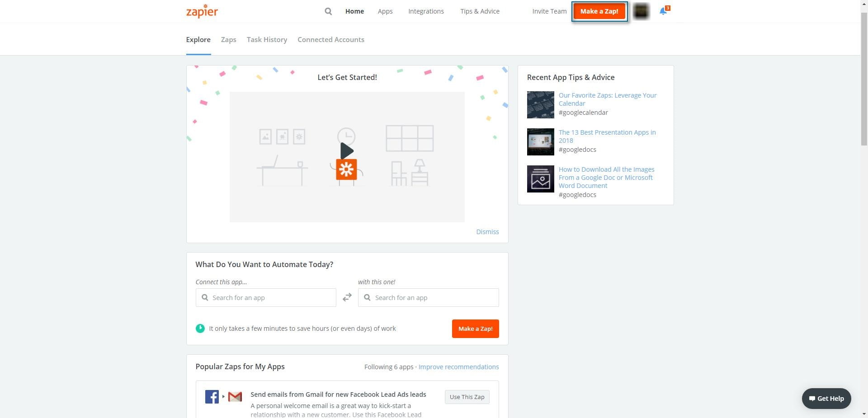Screen dimensions: 868x418
Task: Click the presentation apps article thumbnail
Action: pyautogui.click(x=541, y=142)
